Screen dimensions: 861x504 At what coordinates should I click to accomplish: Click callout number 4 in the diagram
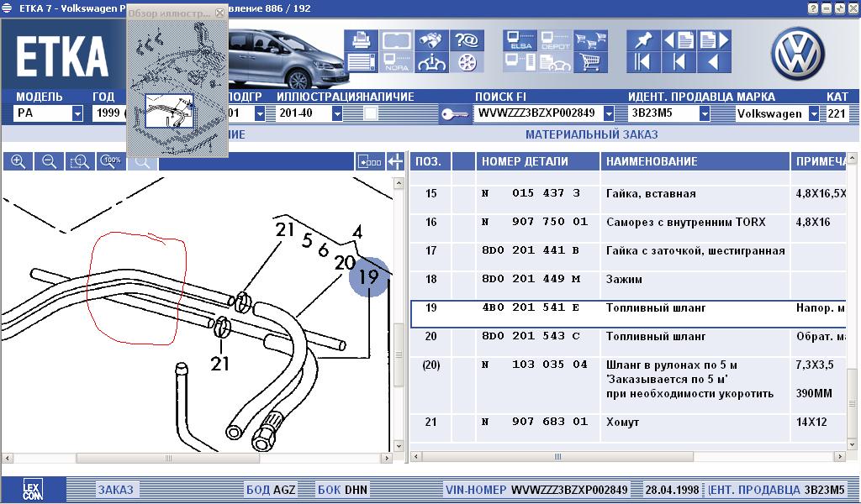[x=357, y=233]
